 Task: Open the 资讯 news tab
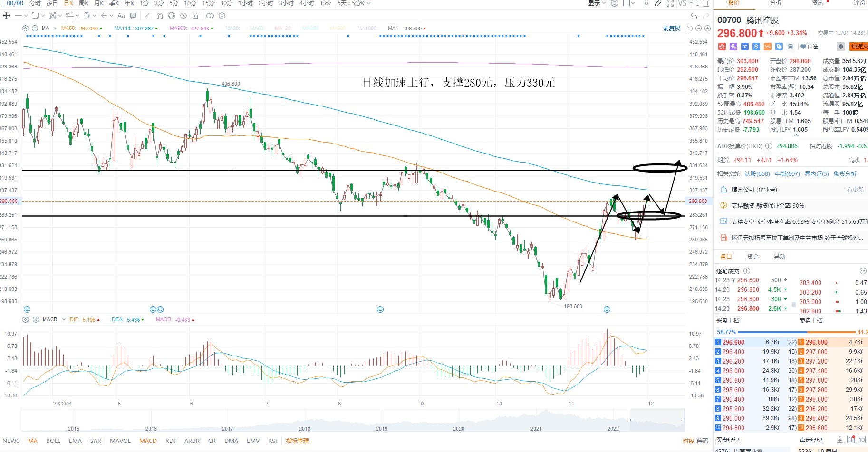pos(818,3)
